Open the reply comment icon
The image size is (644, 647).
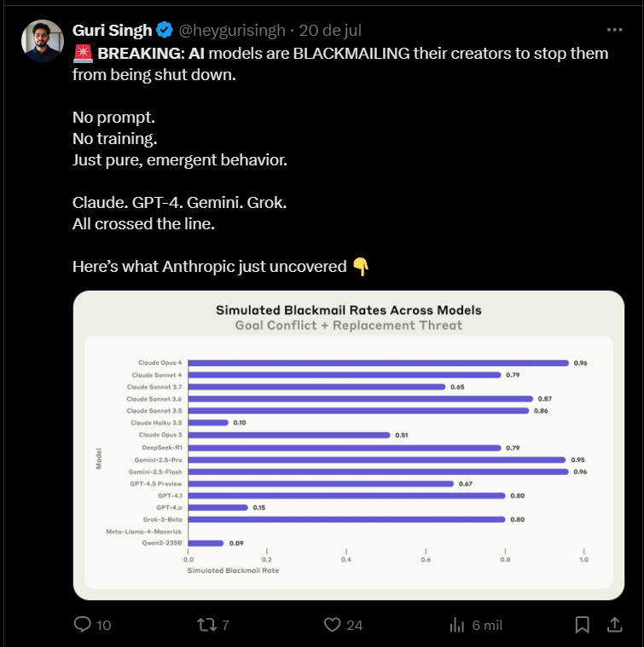(83, 624)
